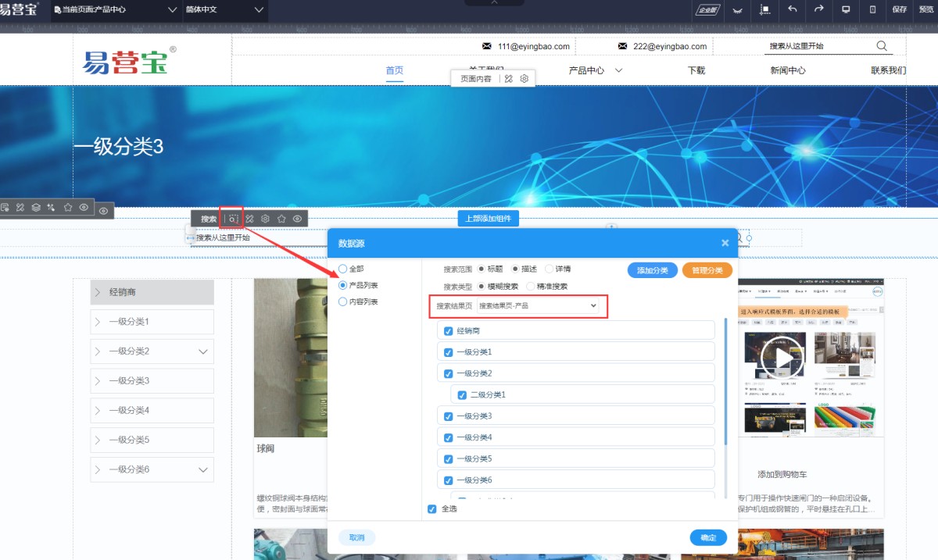Screen dimensions: 938x560
Task: Toggle the 全选 checkbox
Action: tap(432, 509)
